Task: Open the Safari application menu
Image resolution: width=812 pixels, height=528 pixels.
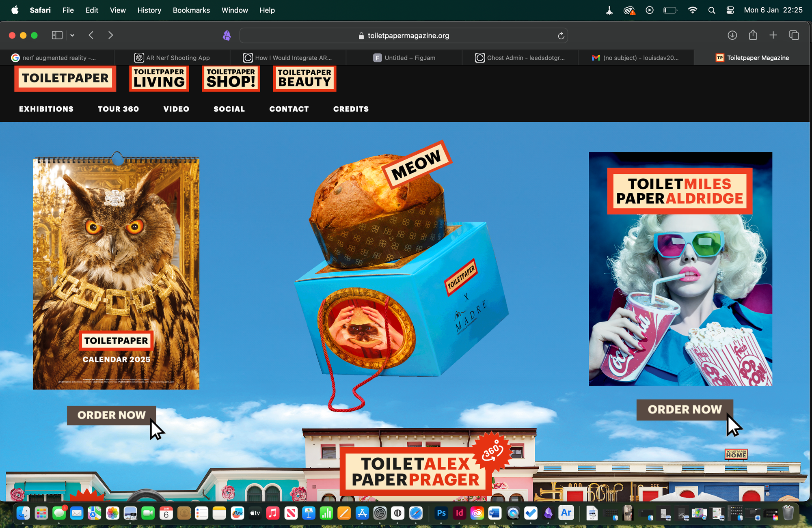Action: click(x=40, y=10)
